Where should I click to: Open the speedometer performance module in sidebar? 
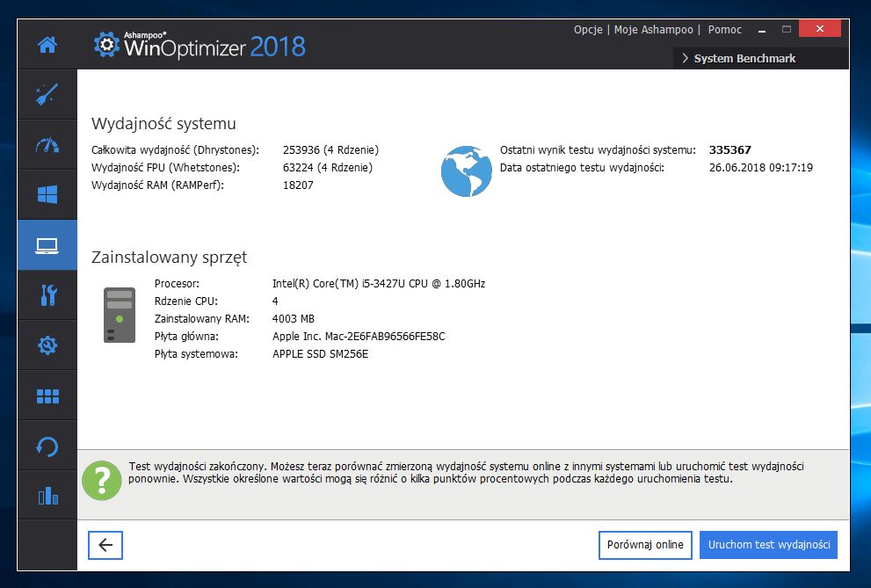(47, 145)
